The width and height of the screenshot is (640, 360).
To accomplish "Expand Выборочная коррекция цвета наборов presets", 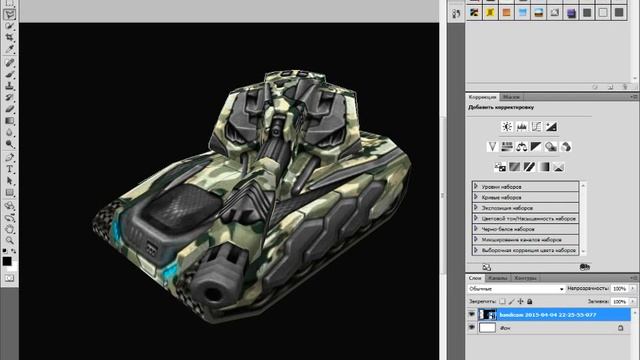I will 476,250.
